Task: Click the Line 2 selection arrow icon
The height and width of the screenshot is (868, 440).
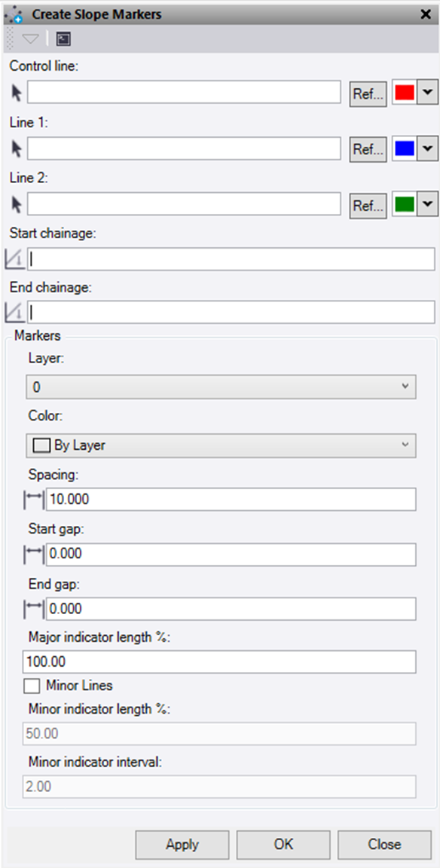Action: click(x=16, y=204)
